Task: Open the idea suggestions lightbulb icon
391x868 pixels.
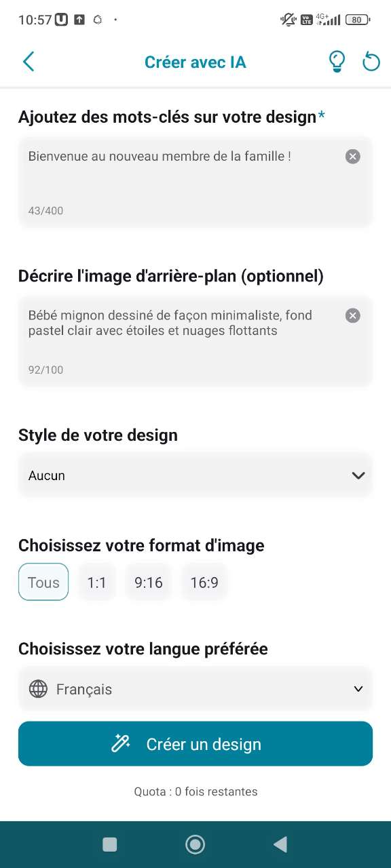Action: pyautogui.click(x=337, y=61)
